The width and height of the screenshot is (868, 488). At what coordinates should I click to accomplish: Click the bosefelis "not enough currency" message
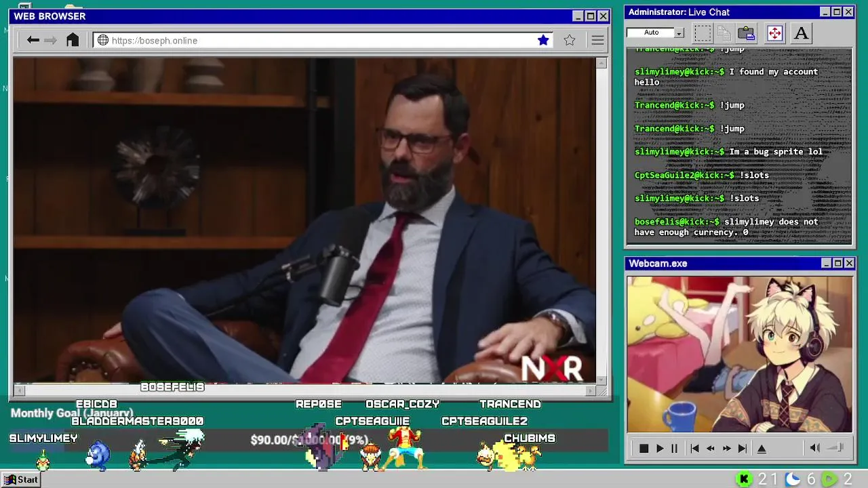pos(726,227)
